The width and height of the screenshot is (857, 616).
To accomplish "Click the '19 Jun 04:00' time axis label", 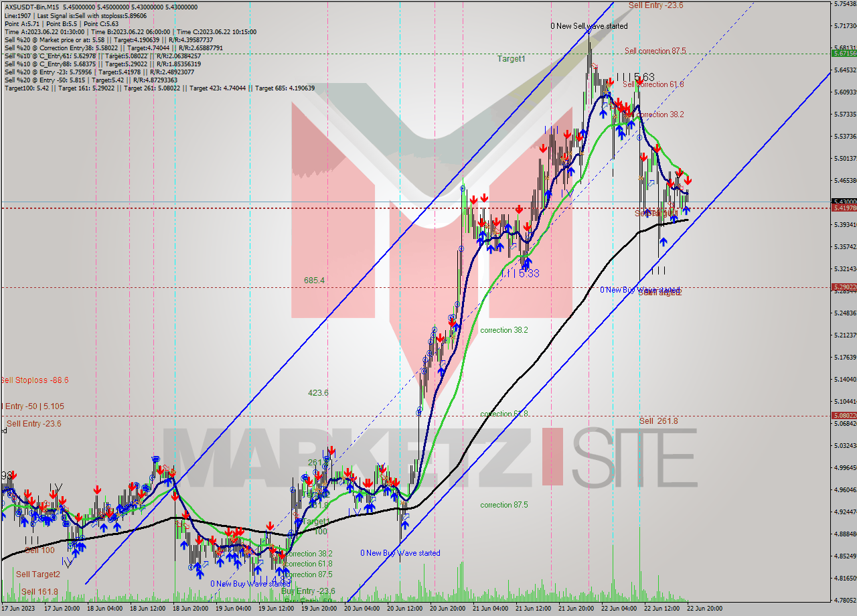I will pos(234,609).
